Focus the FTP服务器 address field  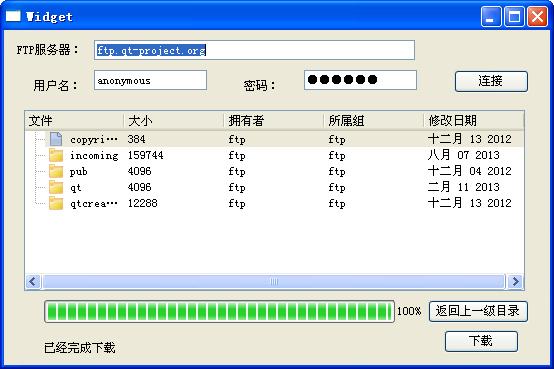tap(254, 50)
